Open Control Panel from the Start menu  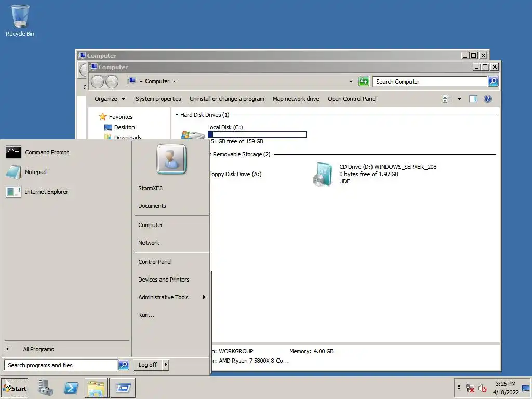point(155,262)
